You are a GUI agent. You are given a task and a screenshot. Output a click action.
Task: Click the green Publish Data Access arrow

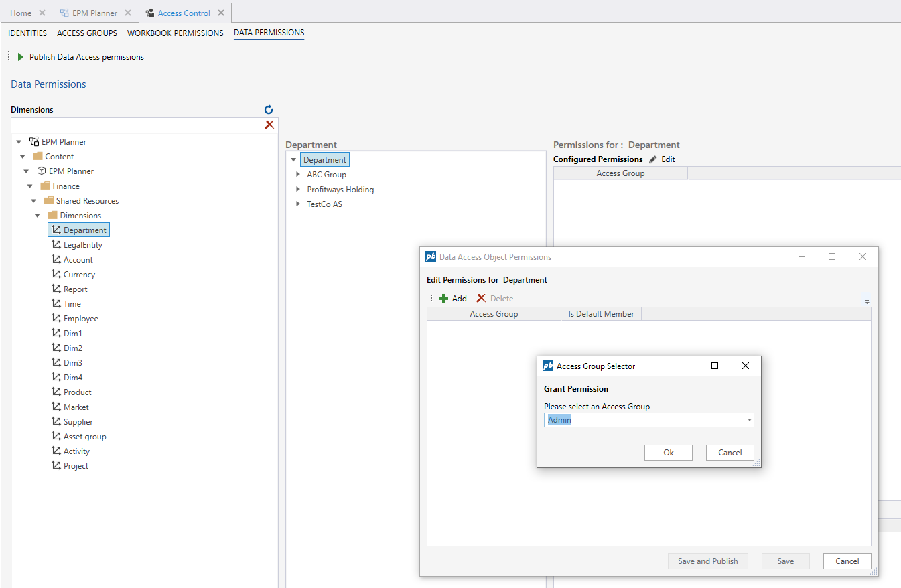click(x=21, y=57)
